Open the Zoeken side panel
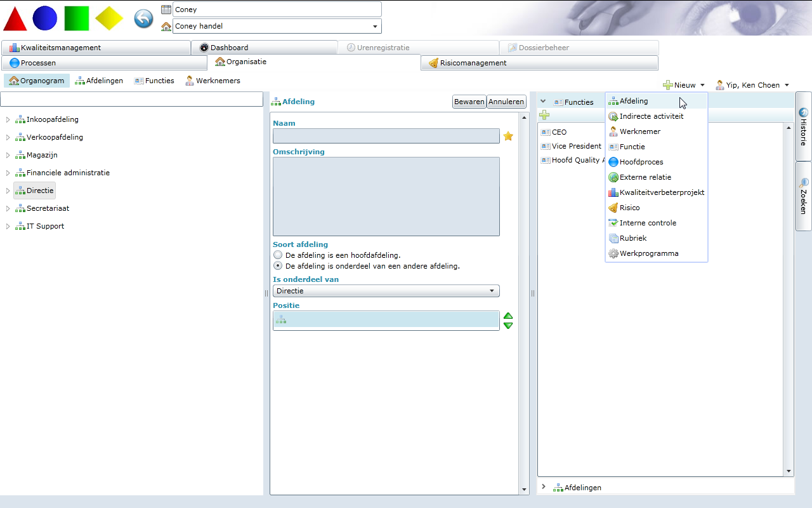812x508 pixels. click(804, 196)
